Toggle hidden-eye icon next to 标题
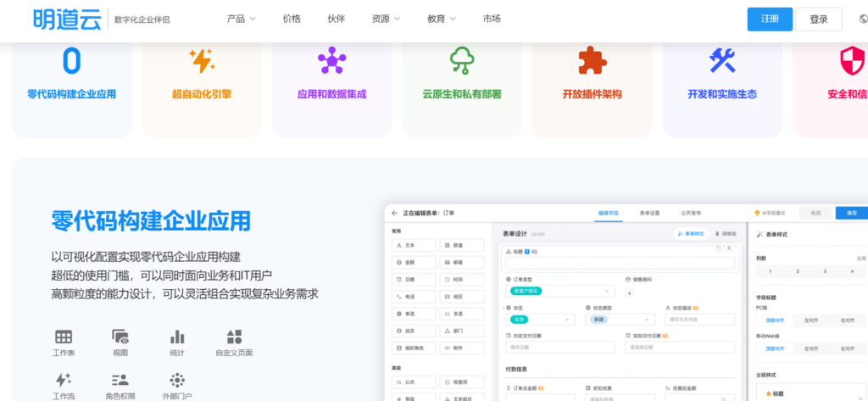Screen dimensions: 868x401 coord(535,252)
